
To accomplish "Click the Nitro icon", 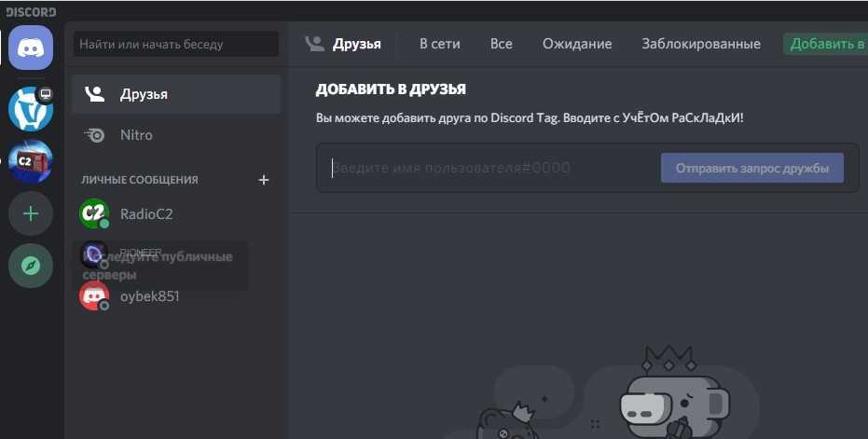I will (x=94, y=135).
